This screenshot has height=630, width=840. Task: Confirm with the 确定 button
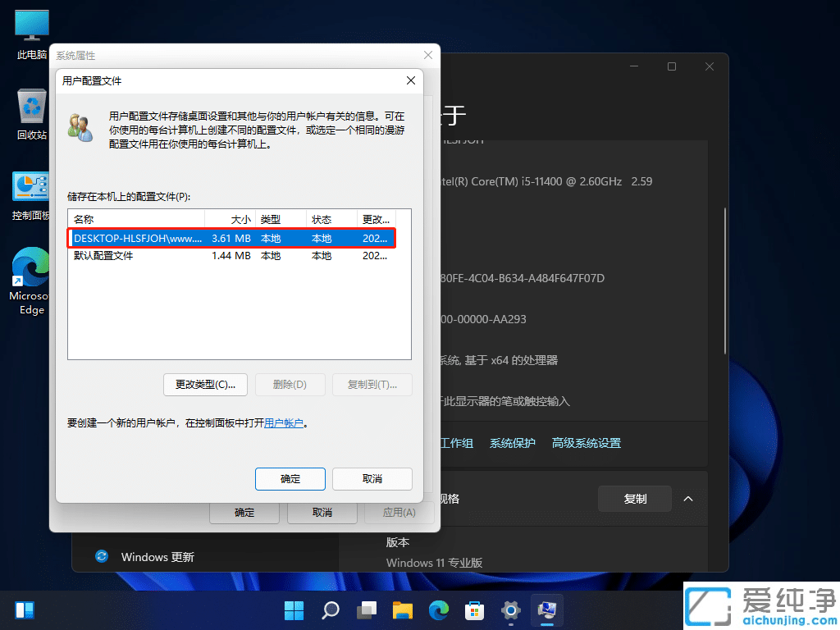point(290,479)
